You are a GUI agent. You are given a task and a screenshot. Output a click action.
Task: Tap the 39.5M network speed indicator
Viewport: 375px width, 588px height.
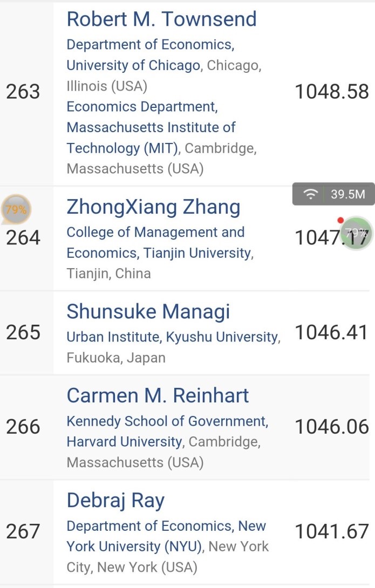click(x=348, y=195)
